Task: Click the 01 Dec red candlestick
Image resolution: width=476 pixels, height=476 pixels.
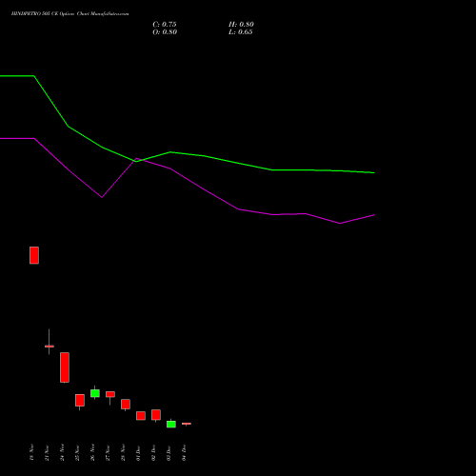Action: [x=141, y=416]
